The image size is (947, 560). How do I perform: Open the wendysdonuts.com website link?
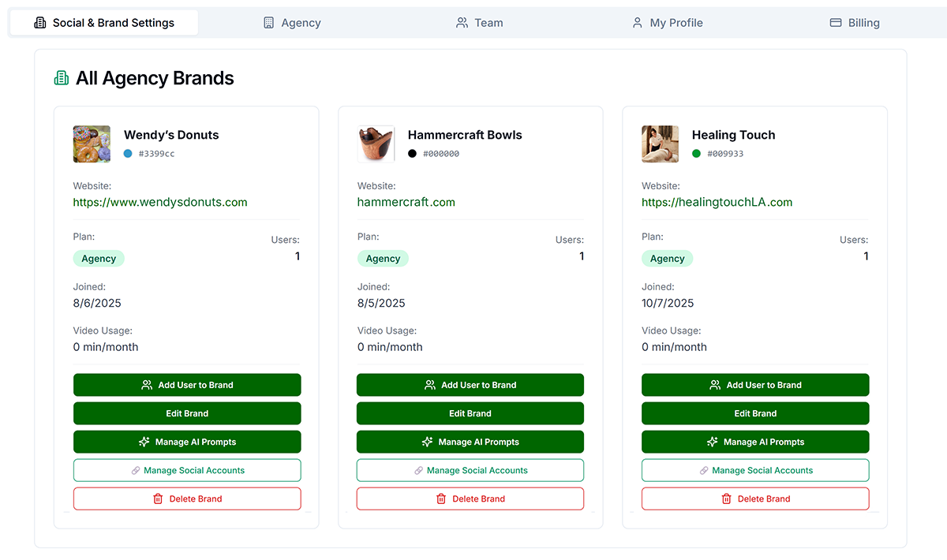pos(160,202)
